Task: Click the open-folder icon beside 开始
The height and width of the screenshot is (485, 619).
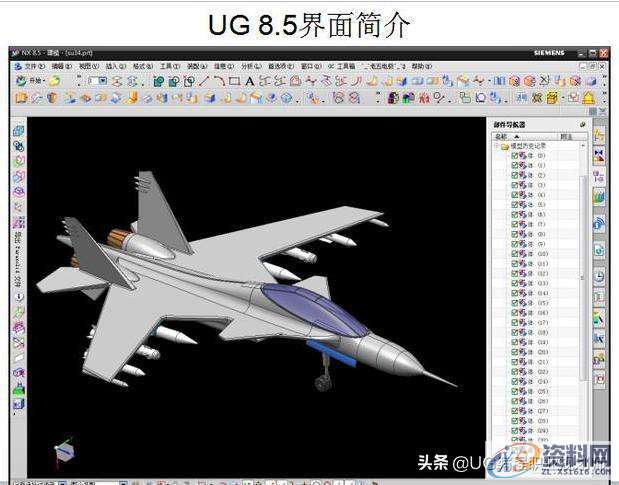Action: point(54,81)
